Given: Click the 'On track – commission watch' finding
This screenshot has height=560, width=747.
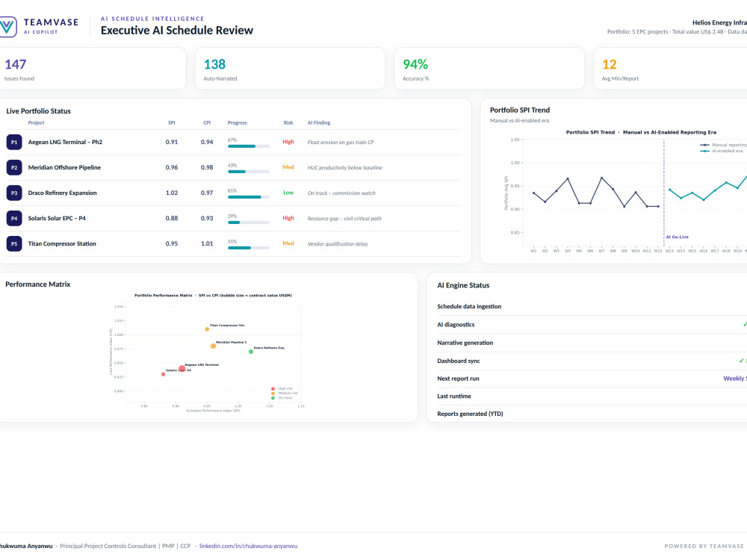Looking at the screenshot, I should click(x=341, y=193).
